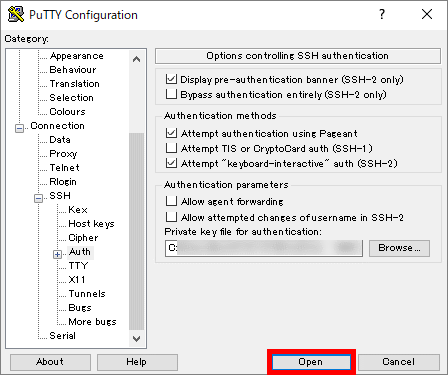Click the question mark help button in the title bar
Screen dimensions: 448x375
tap(382, 14)
